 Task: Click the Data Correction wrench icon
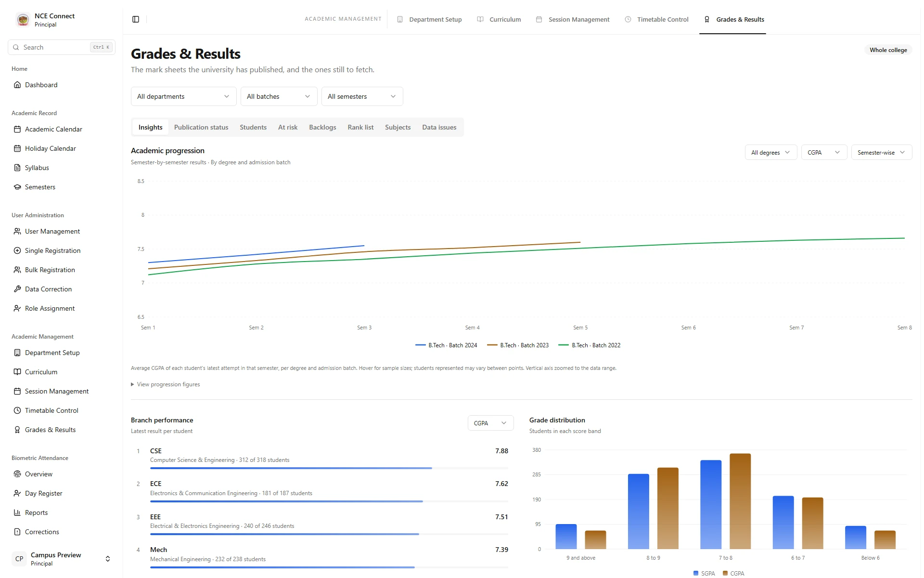coord(17,289)
